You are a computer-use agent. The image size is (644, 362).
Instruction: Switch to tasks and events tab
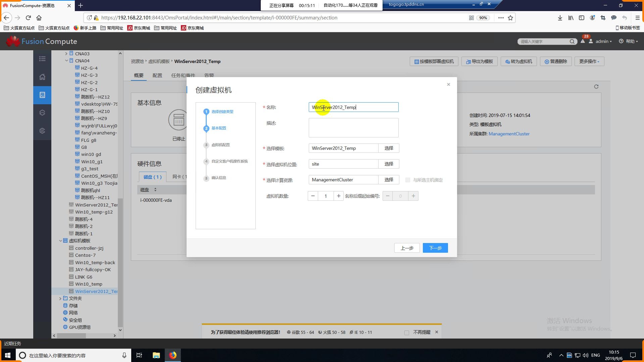tap(183, 75)
